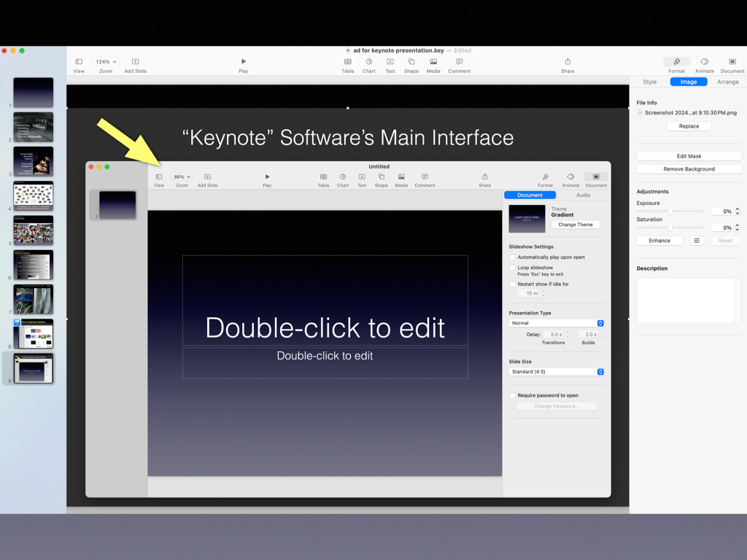Add a Comment from the outer toolbar
The width and height of the screenshot is (747, 560).
460,62
